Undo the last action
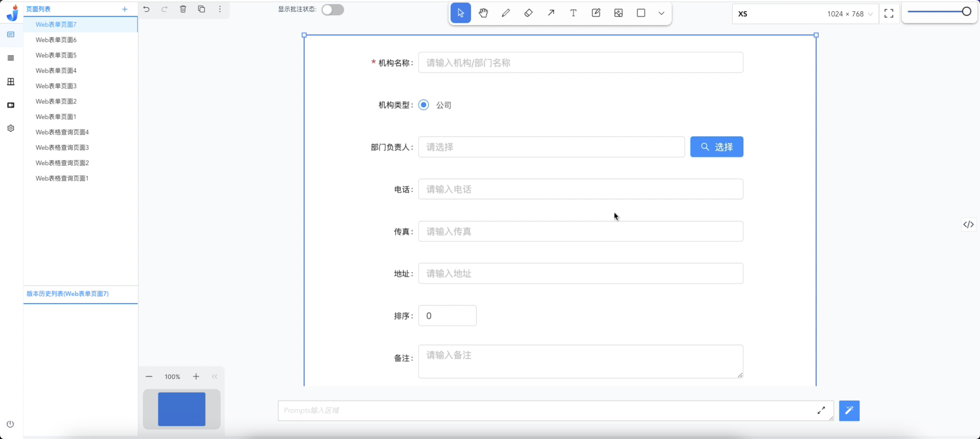This screenshot has height=439, width=980. (146, 9)
